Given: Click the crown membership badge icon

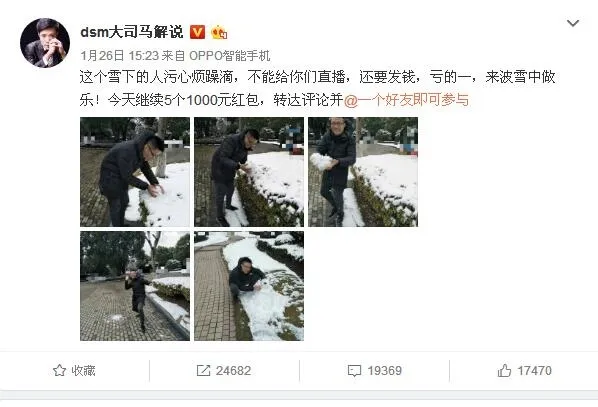Looking at the screenshot, I should 219,32.
